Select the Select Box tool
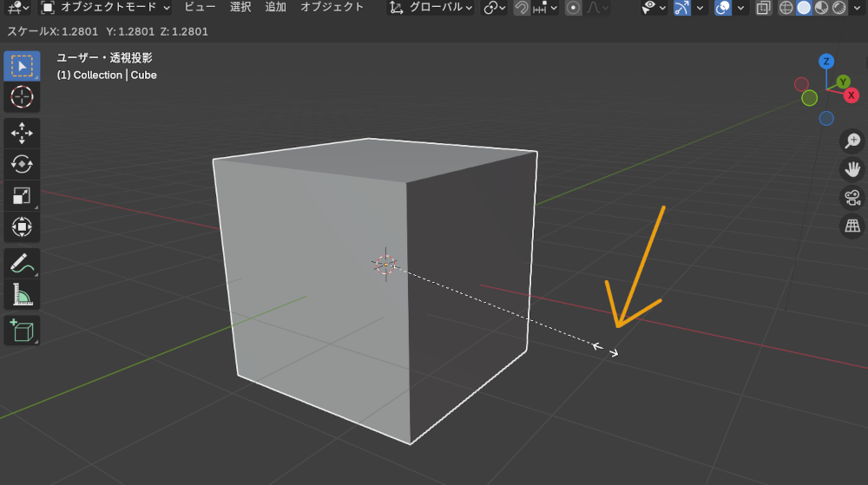Viewport: 868px width, 485px height. click(x=22, y=66)
